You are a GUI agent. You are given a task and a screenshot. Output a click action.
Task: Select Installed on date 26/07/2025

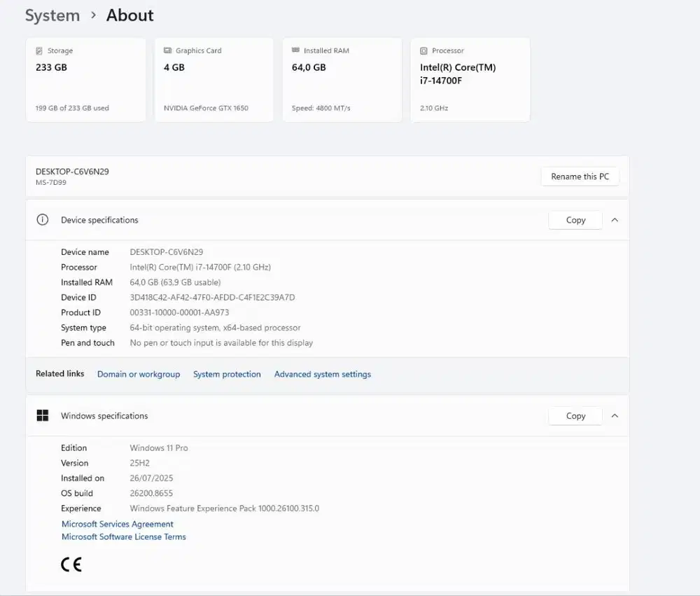point(151,478)
